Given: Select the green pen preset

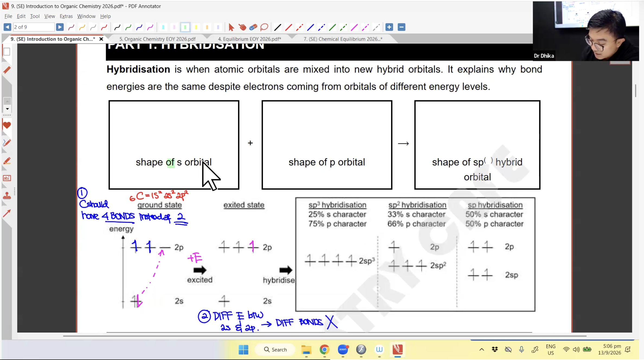Looking at the screenshot, I should pos(128,27).
